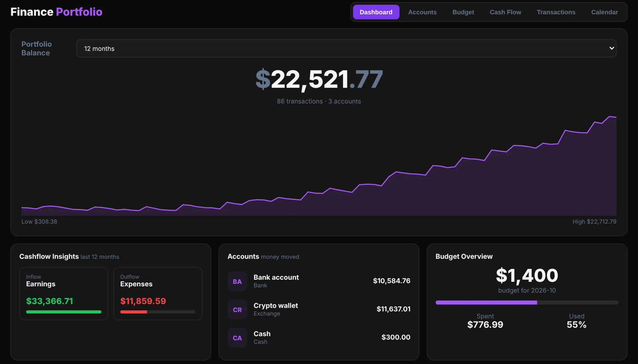The image size is (638, 364).
Task: Click the 55% used value
Action: 577,325
